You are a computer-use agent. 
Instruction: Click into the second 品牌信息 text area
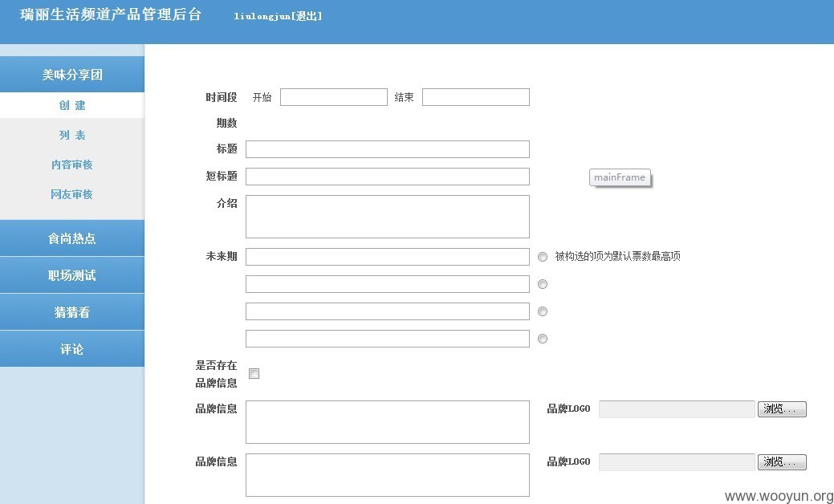coord(387,475)
